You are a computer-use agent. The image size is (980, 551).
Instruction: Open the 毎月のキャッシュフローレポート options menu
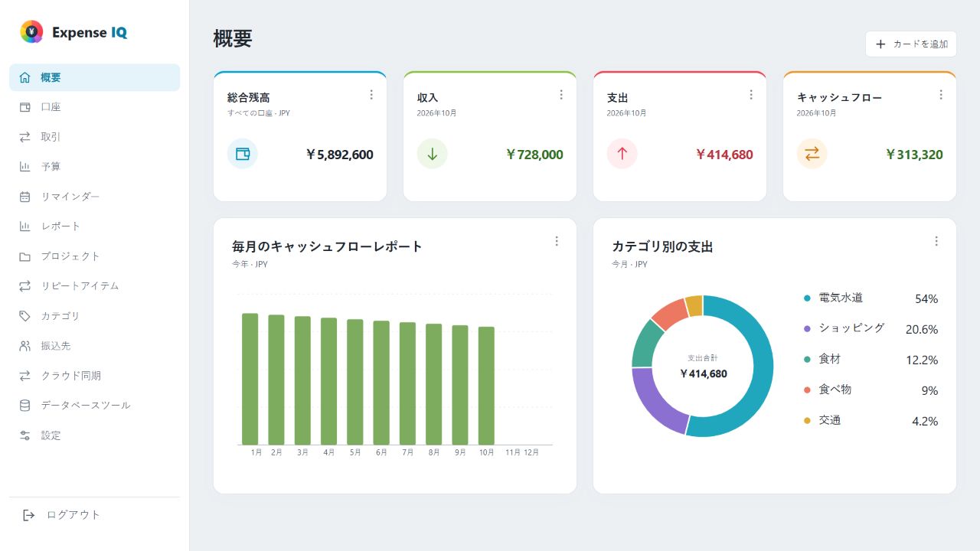click(557, 241)
